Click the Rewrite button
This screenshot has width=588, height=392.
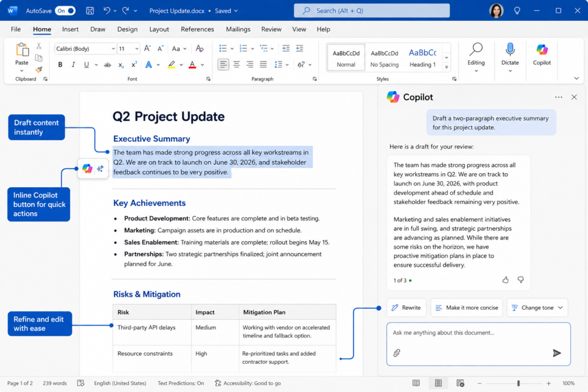coord(407,308)
